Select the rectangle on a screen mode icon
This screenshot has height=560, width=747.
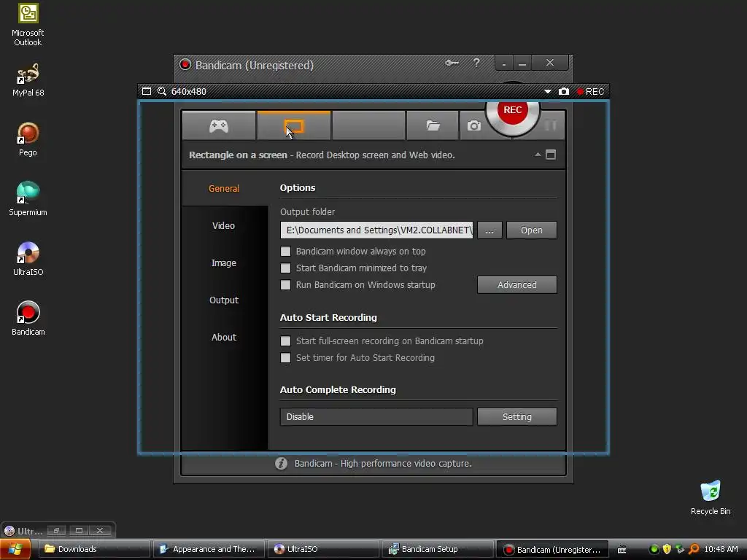[x=293, y=125]
